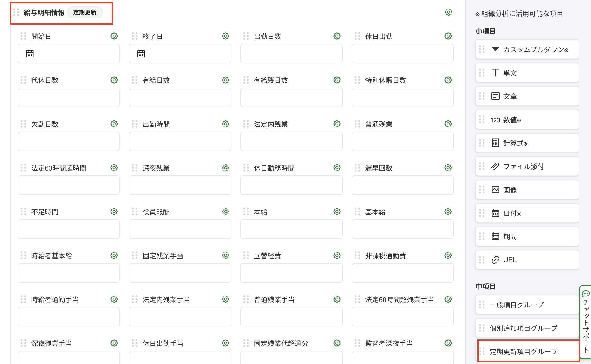Open the 給与明細情報 group settings gear

(x=448, y=12)
